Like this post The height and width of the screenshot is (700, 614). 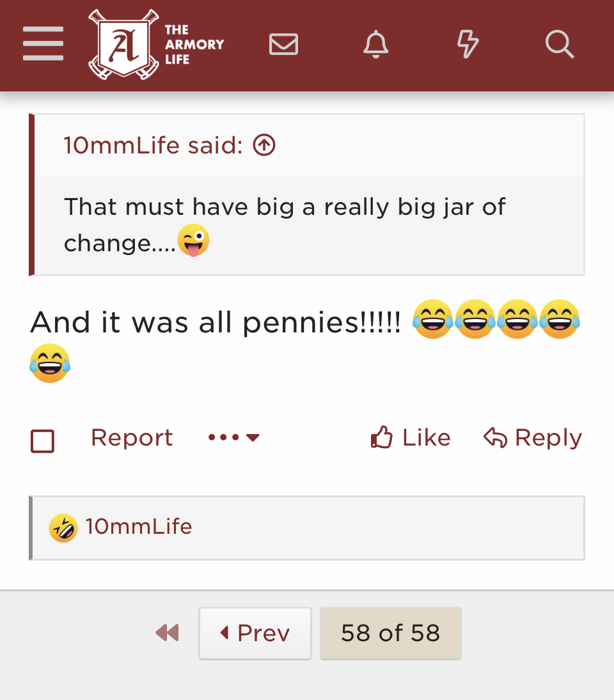click(411, 437)
